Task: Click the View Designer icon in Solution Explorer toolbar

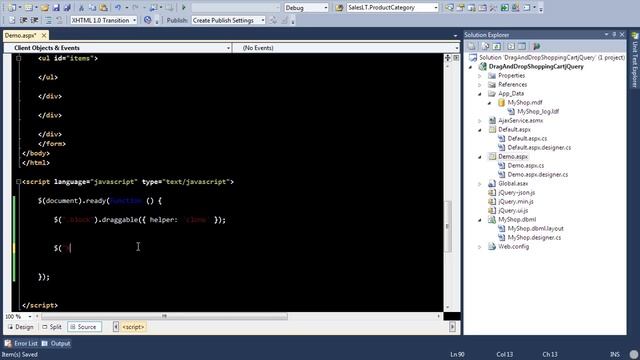Action: point(522,46)
